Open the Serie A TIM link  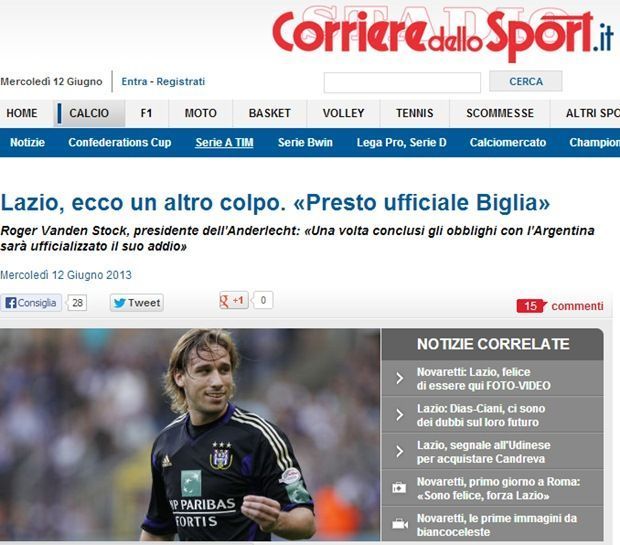(x=224, y=142)
